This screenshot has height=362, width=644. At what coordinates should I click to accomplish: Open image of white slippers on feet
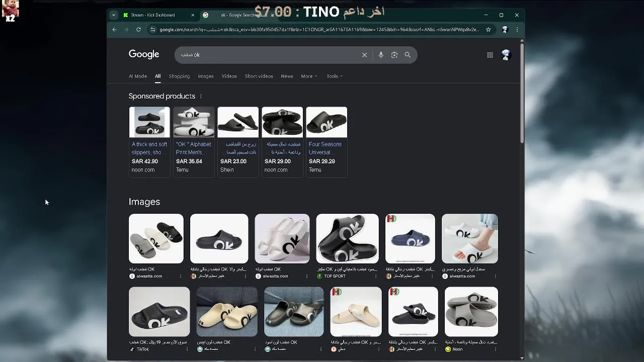pos(470,239)
